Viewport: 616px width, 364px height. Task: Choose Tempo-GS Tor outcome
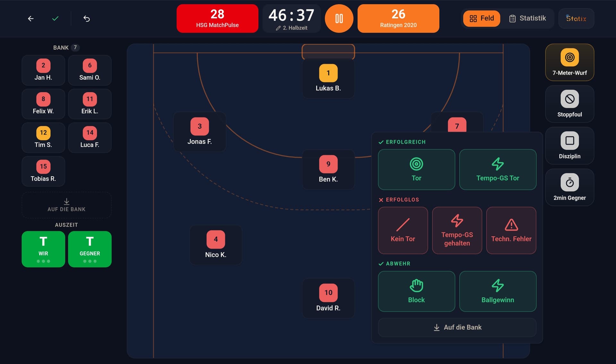coord(498,170)
